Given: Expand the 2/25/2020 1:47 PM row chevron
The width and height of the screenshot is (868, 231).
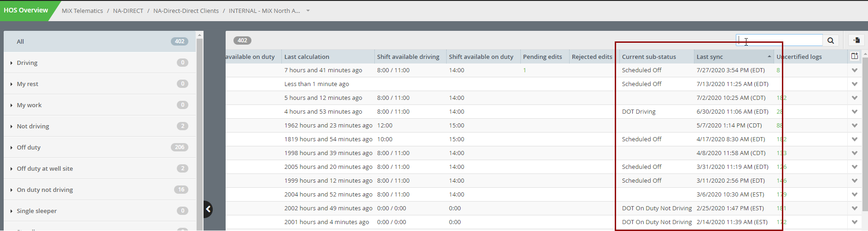Looking at the screenshot, I should pyautogui.click(x=855, y=208).
